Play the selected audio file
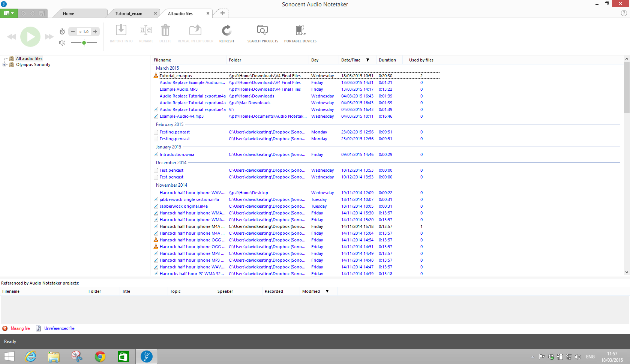This screenshot has height=364, width=630. pos(30,37)
